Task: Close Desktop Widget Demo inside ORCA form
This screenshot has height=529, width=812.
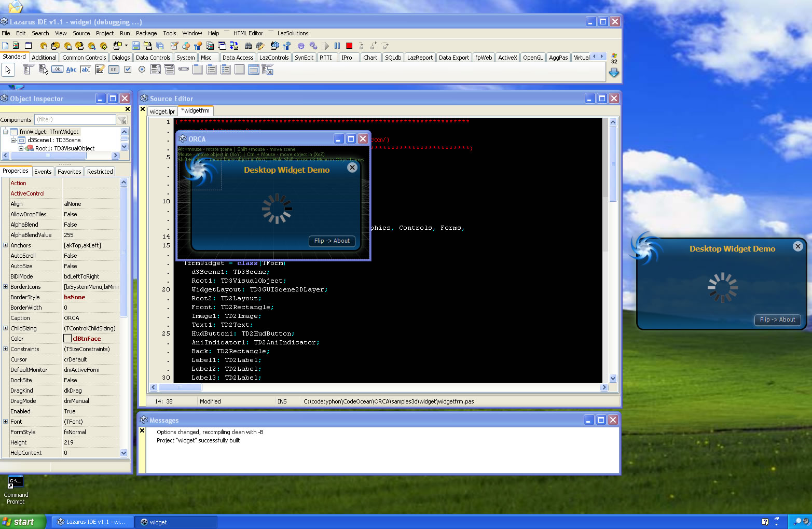Action: pyautogui.click(x=352, y=168)
